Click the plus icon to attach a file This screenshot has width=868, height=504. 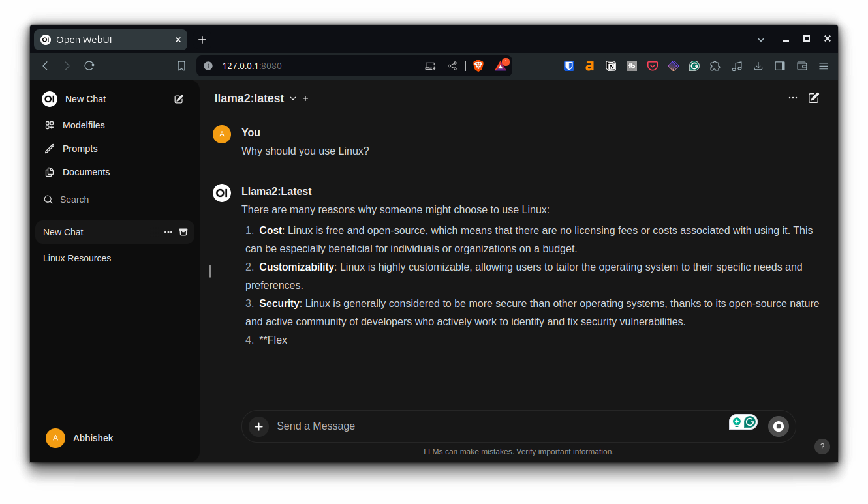tap(258, 426)
